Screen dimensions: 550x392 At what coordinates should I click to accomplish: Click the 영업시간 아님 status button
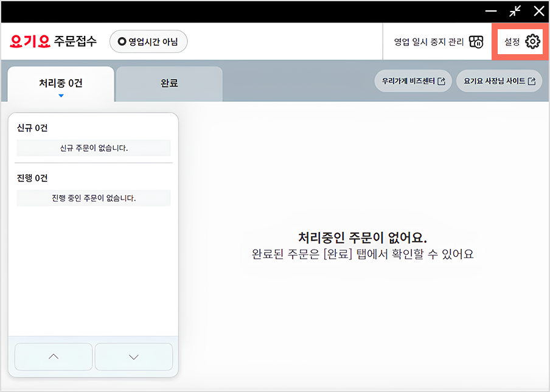[x=148, y=41]
